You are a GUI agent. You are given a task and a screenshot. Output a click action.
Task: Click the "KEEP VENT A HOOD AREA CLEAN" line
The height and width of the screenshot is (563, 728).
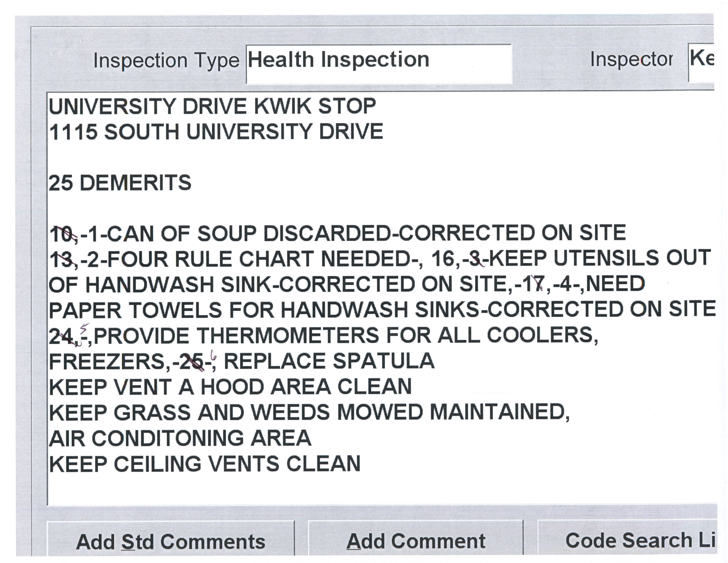coord(230,387)
